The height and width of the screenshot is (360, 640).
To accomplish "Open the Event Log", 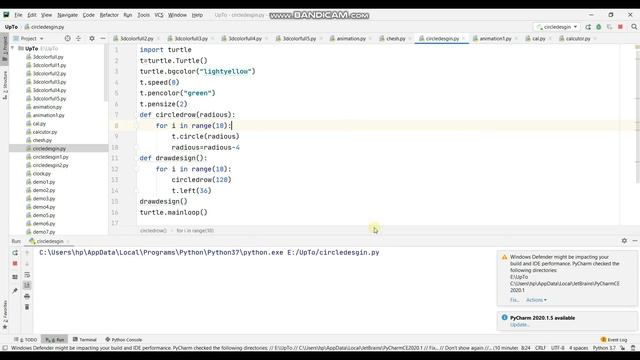I will pos(614,340).
